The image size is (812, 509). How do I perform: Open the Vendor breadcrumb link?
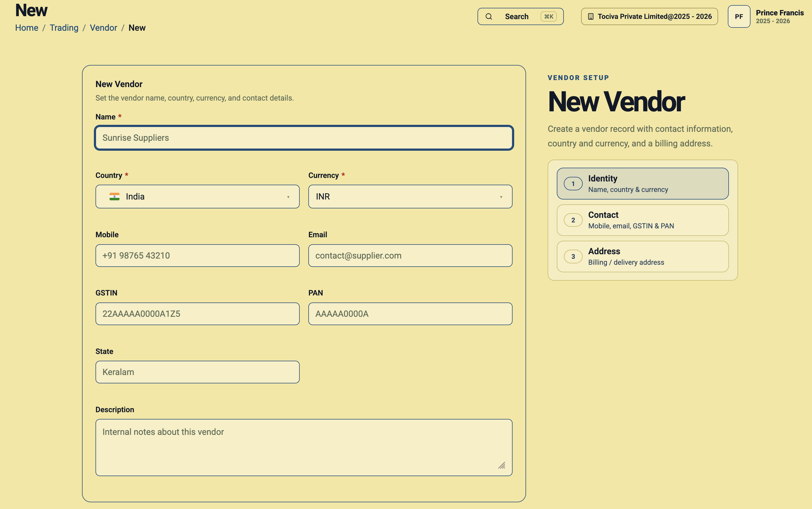click(103, 27)
